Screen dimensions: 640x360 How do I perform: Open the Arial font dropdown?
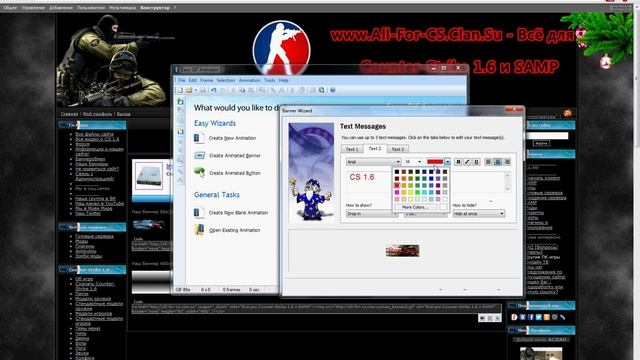click(x=373, y=162)
